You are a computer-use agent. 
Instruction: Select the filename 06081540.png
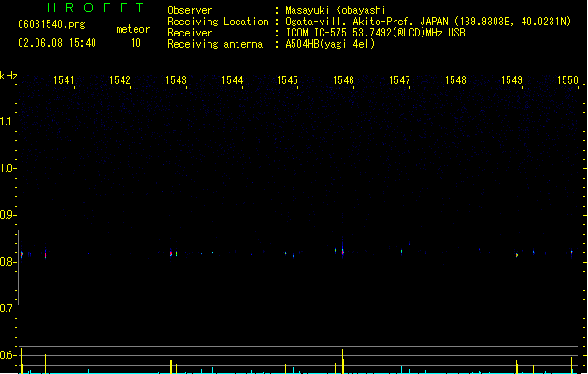click(51, 24)
